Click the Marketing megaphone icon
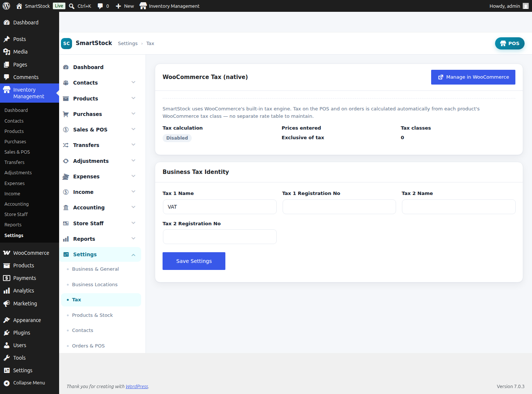 click(x=7, y=304)
